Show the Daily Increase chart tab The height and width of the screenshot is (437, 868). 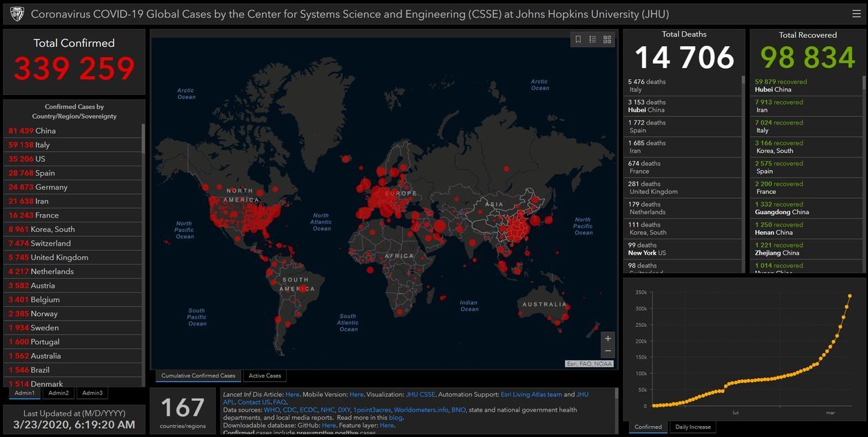click(692, 427)
